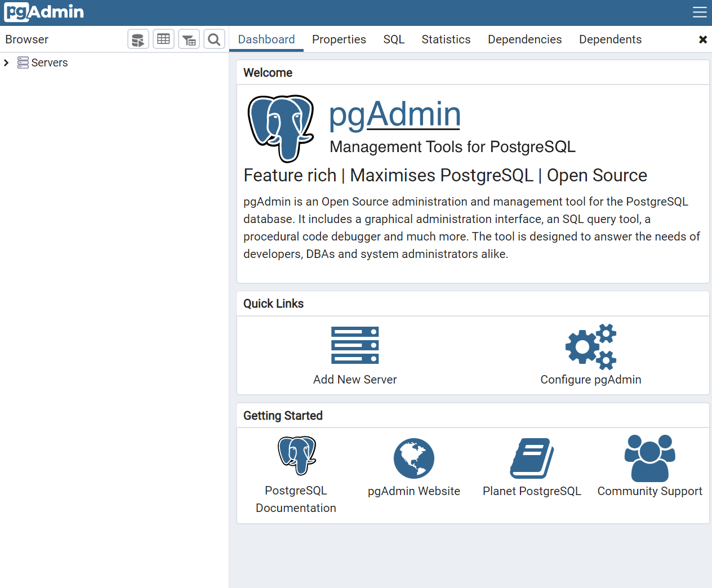The width and height of the screenshot is (712, 588).
Task: Click the pgAdmin Website globe icon
Action: pos(414,458)
